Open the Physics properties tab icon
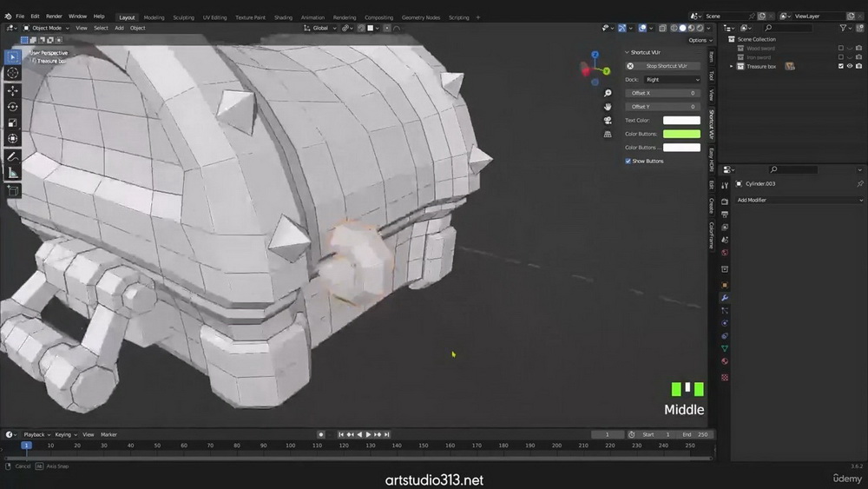Viewport: 868px width, 489px height. (x=725, y=323)
